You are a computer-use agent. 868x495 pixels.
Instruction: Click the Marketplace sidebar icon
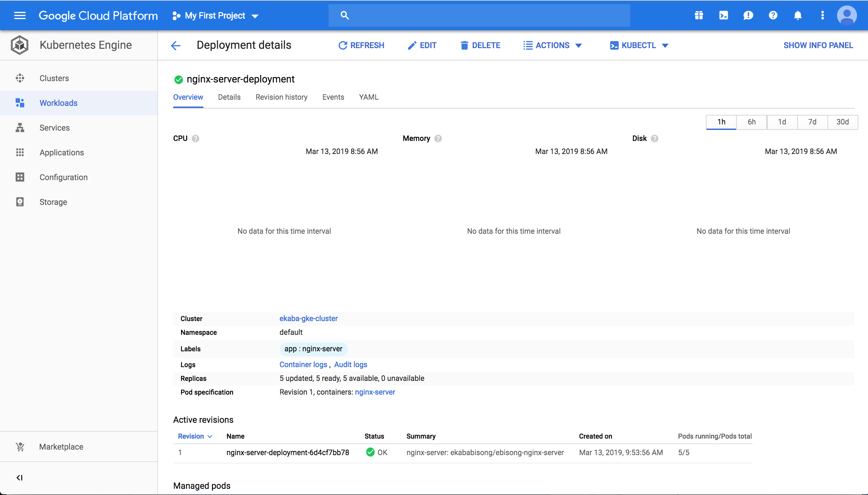[20, 447]
